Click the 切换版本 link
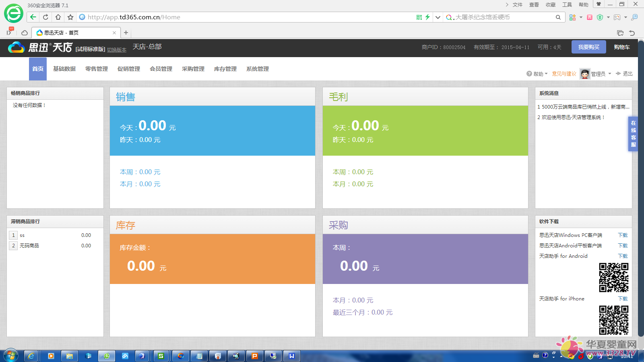This screenshot has height=362, width=644. pyautogui.click(x=117, y=50)
